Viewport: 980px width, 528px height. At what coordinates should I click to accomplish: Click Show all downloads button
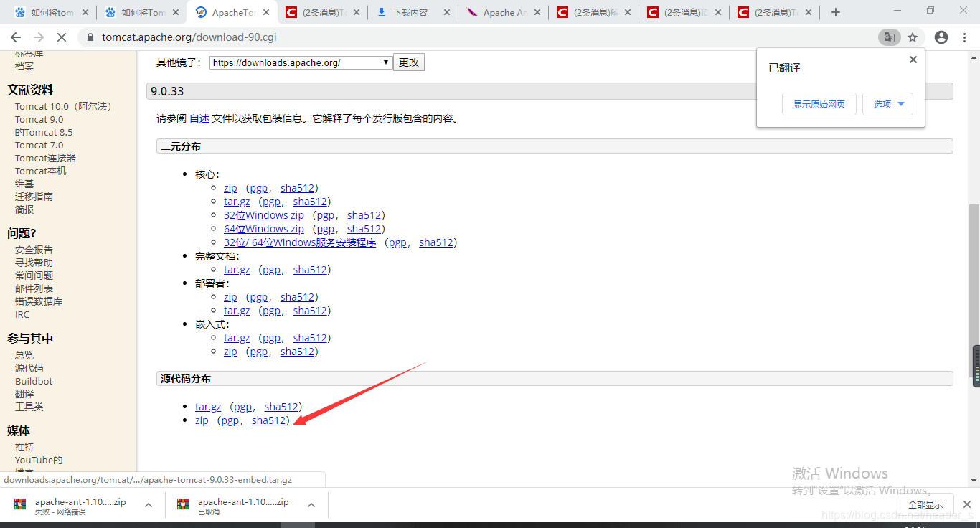coord(925,504)
